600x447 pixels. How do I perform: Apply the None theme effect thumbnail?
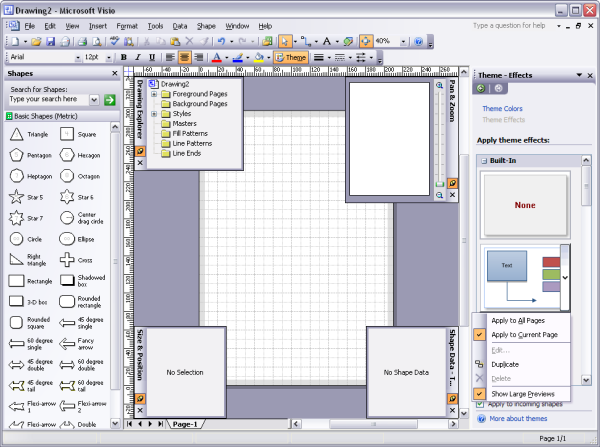[x=525, y=205]
